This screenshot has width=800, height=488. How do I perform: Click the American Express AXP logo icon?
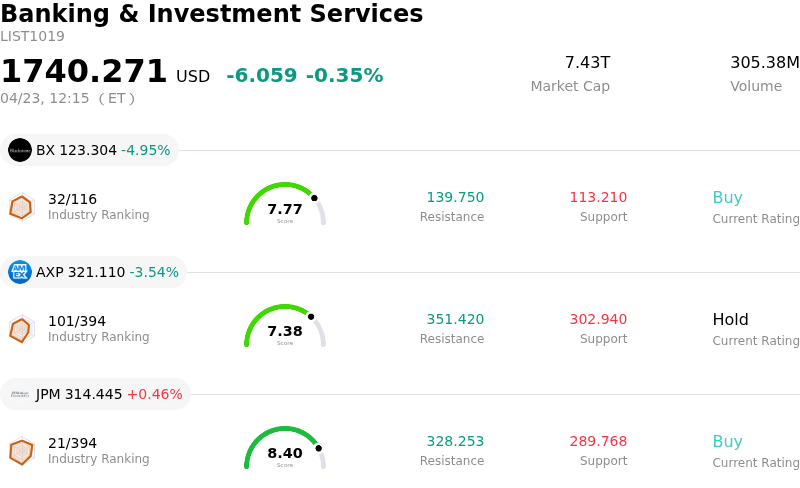pos(20,272)
